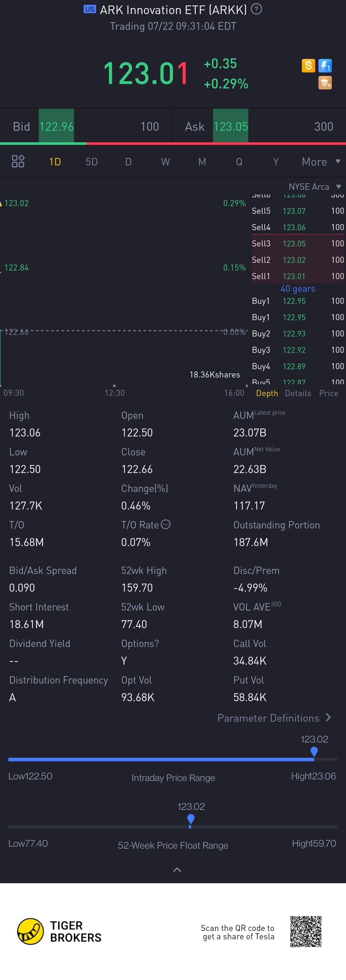This screenshot has height=980, width=346.
Task: Tap the help question mark beside ARKK title
Action: [x=257, y=9]
